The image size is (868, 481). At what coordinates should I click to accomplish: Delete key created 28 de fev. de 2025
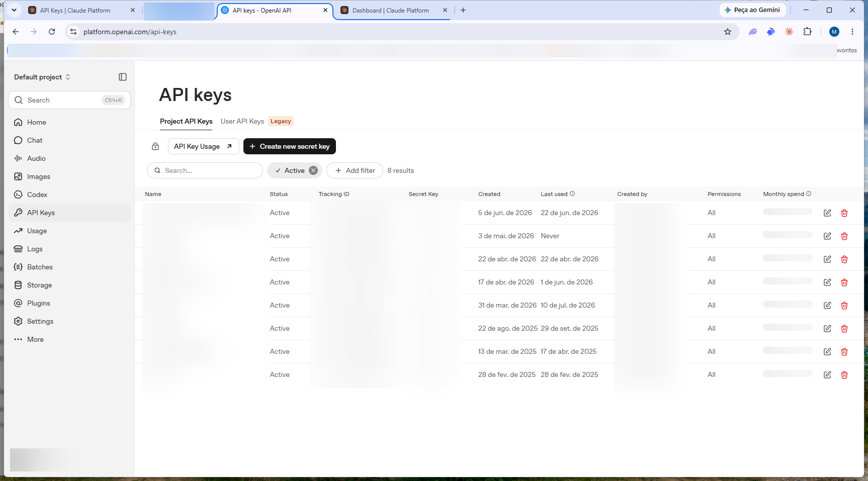click(x=844, y=374)
